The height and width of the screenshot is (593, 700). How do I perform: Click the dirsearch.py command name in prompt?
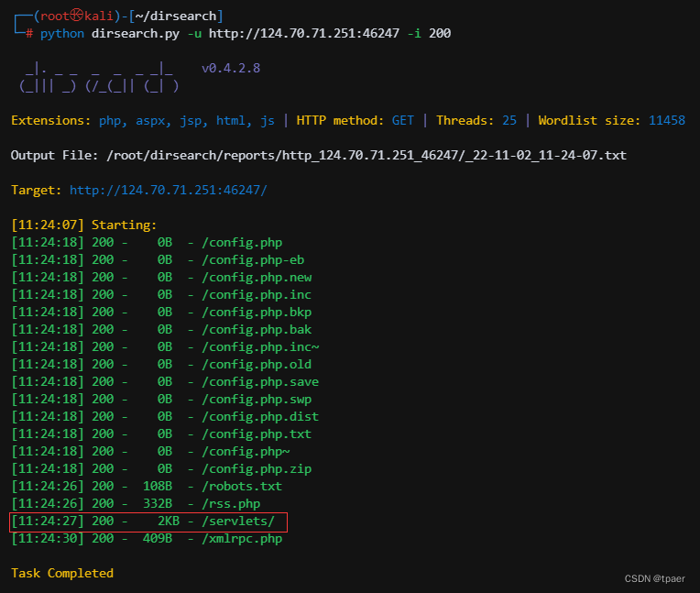coord(136,34)
